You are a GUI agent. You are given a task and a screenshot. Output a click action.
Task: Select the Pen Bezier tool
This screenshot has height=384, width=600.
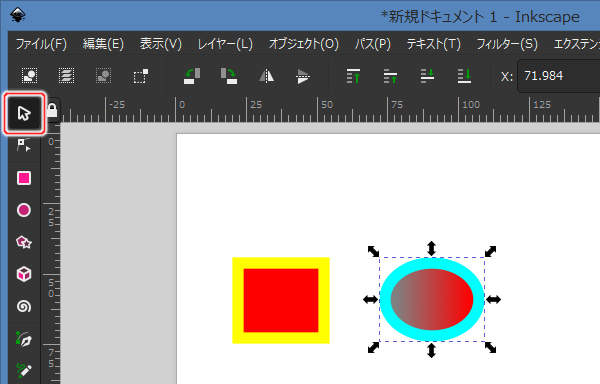coord(24,339)
